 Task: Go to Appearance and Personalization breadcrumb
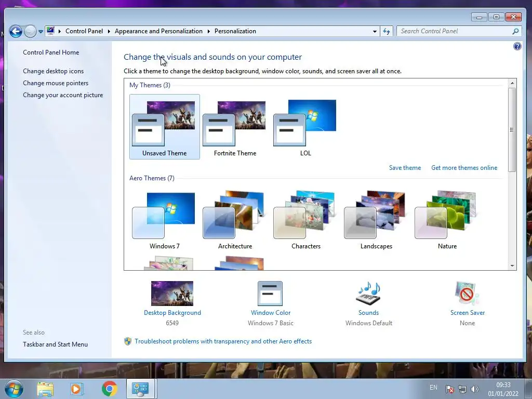point(158,31)
